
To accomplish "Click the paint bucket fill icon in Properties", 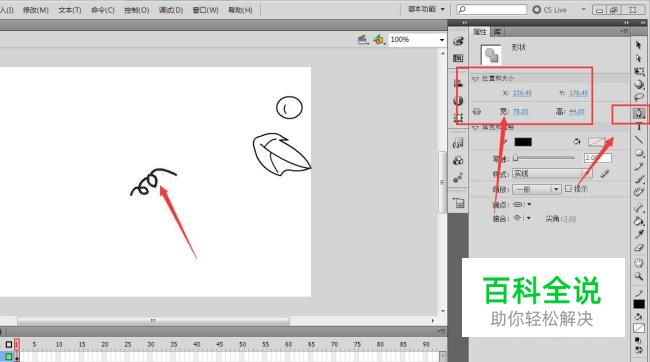I will tap(577, 142).
